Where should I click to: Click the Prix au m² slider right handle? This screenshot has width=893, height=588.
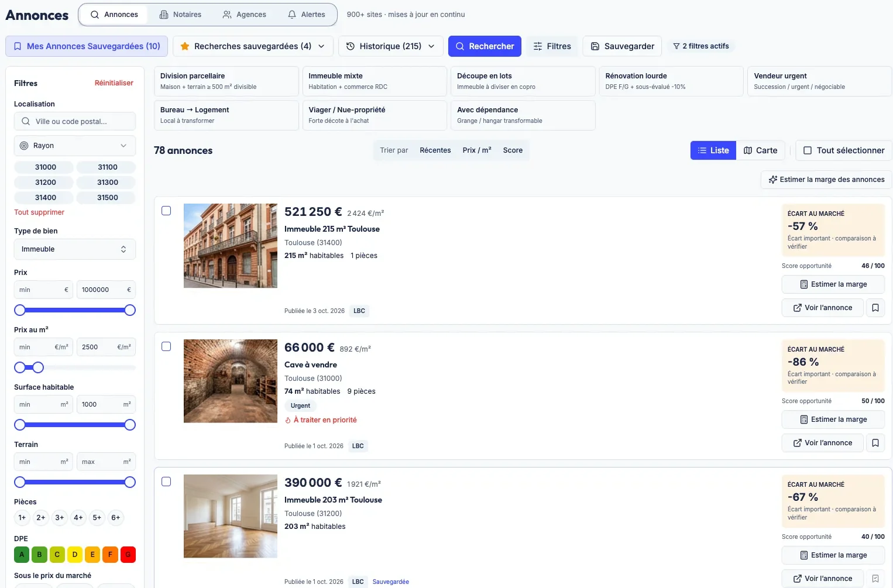coord(38,367)
